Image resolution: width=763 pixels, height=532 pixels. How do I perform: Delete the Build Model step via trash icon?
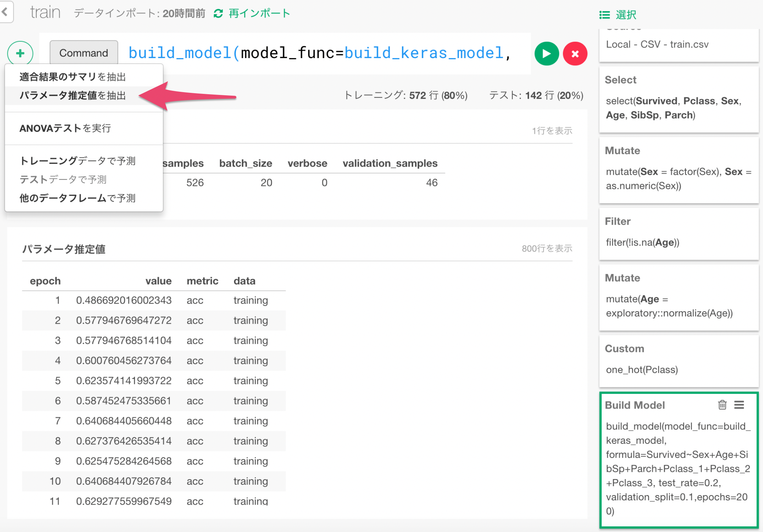[722, 405]
